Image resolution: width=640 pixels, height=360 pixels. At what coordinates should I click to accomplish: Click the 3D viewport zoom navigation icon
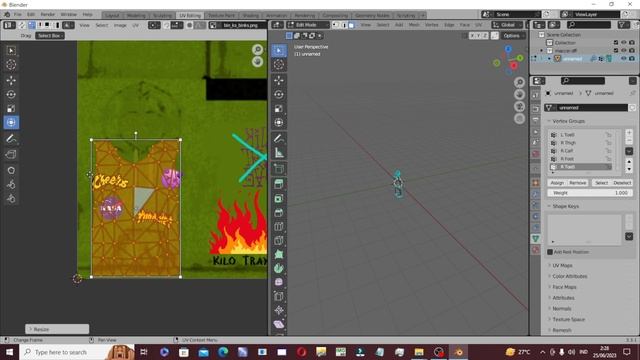point(519,82)
